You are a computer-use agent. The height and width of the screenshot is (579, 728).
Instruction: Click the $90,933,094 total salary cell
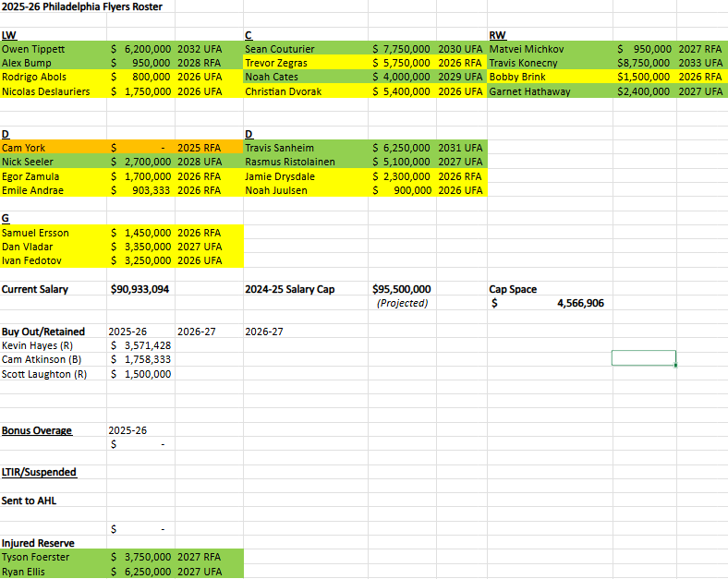pyautogui.click(x=140, y=289)
